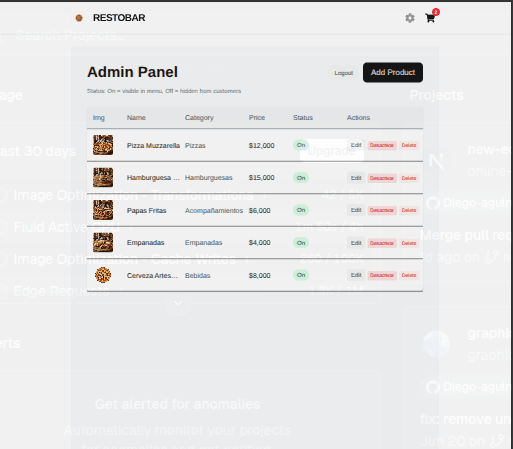The width and height of the screenshot is (513, 449).
Task: Toggle Papas Fritas On status badge
Action: coord(301,210)
